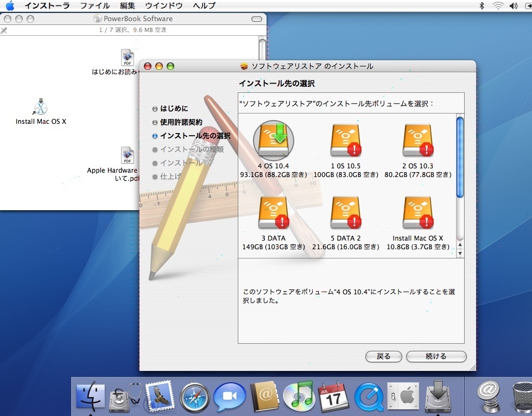Click the インストール先の選択 heading
Viewport: 532px width, 416px height.
coord(277,84)
